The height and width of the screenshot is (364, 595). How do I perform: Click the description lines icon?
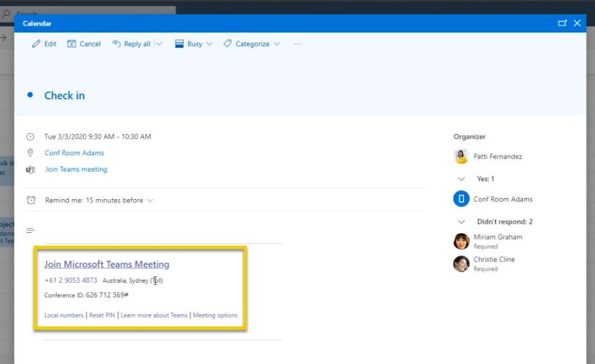pyautogui.click(x=30, y=230)
